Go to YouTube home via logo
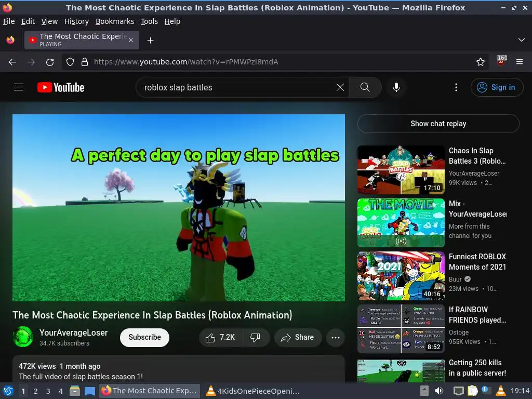This screenshot has height=399, width=532. pos(61,87)
